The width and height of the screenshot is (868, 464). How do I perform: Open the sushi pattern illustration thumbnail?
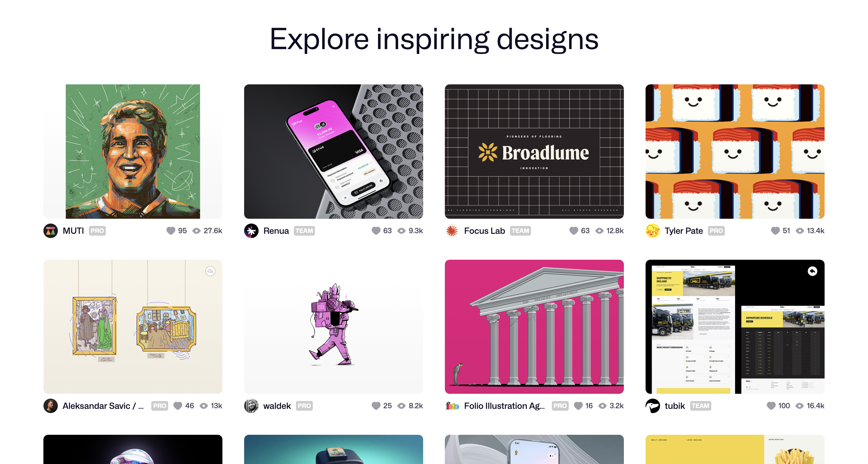(735, 151)
